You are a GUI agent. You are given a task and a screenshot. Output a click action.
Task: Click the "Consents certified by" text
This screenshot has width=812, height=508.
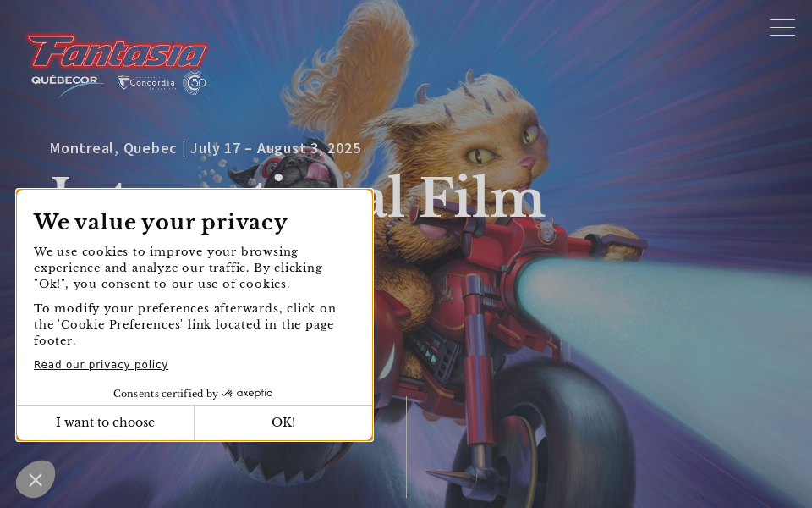[x=166, y=394]
